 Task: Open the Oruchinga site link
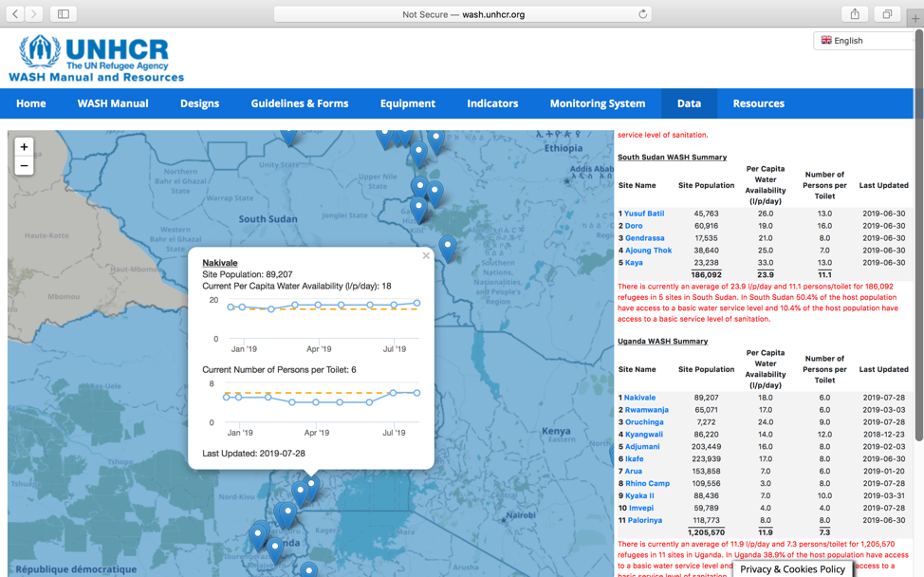point(644,422)
